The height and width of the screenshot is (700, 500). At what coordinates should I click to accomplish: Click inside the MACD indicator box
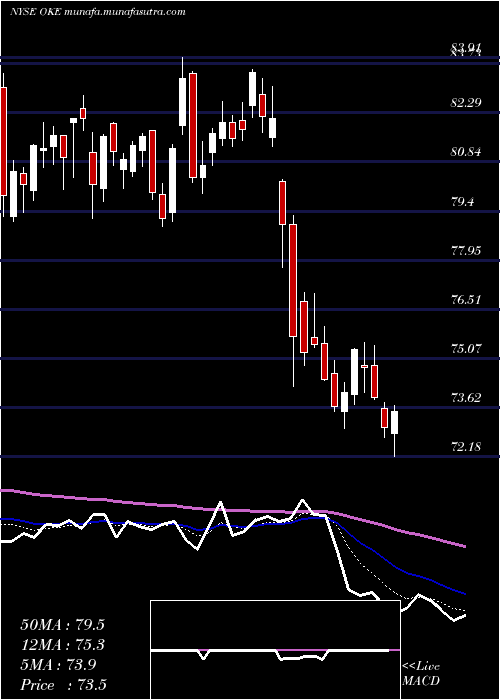coord(275,650)
